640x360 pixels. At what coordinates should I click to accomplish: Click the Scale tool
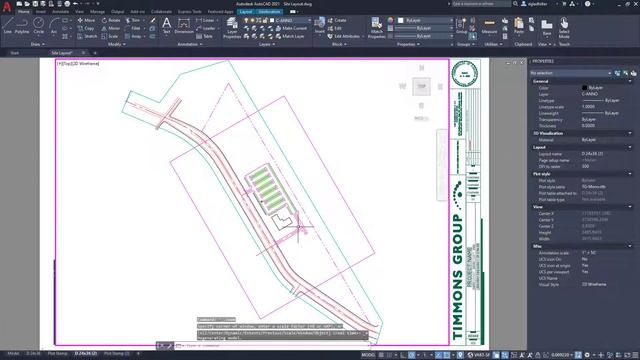[x=110, y=36]
